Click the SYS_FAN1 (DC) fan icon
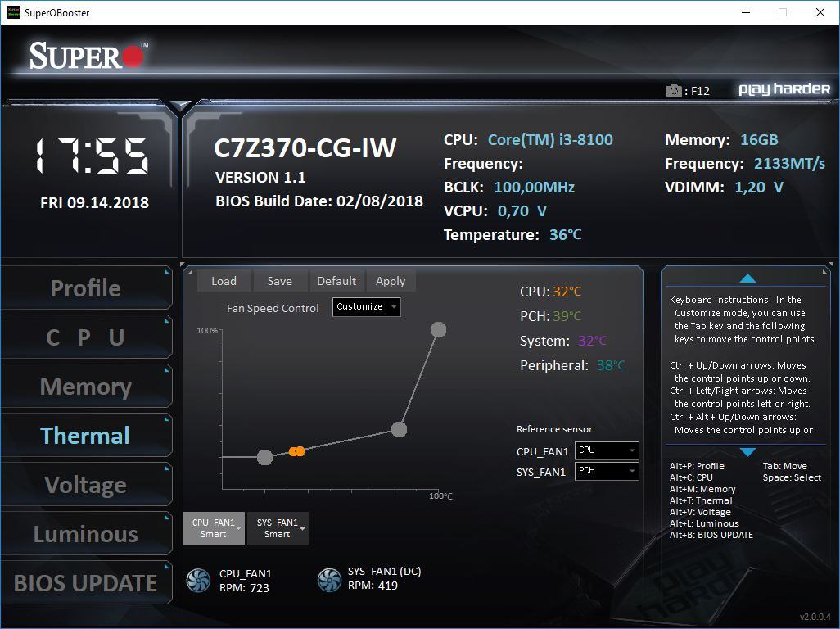840x629 pixels. tap(329, 580)
